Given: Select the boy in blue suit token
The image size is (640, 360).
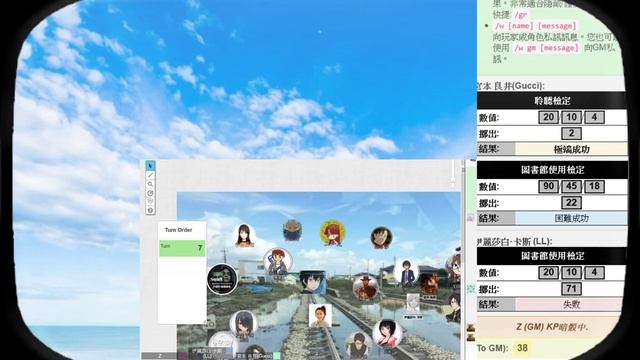Looking at the screenshot, I should pyautogui.click(x=406, y=272).
